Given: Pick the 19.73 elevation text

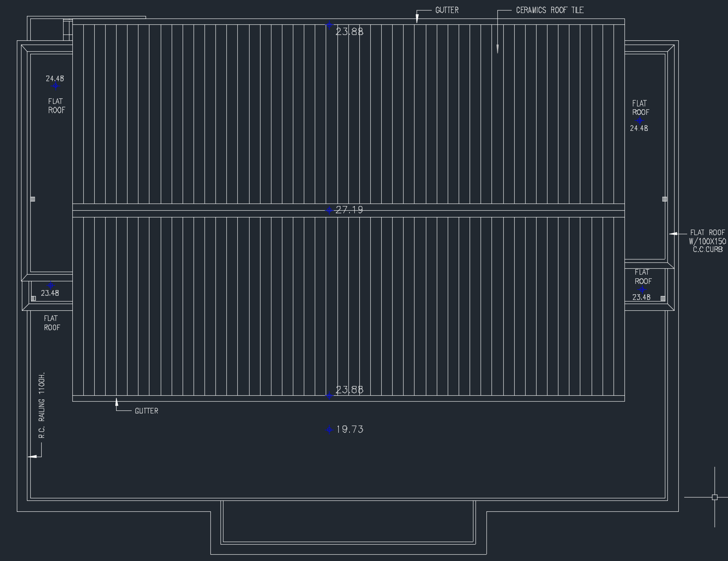Looking at the screenshot, I should tap(350, 429).
